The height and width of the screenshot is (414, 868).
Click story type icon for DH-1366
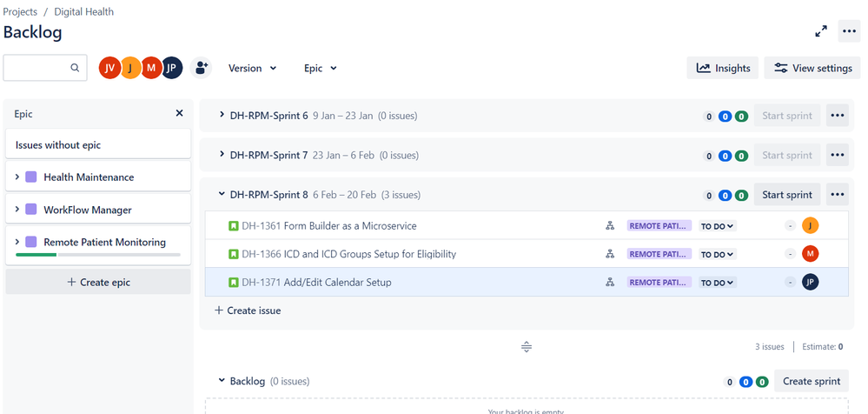coord(234,254)
